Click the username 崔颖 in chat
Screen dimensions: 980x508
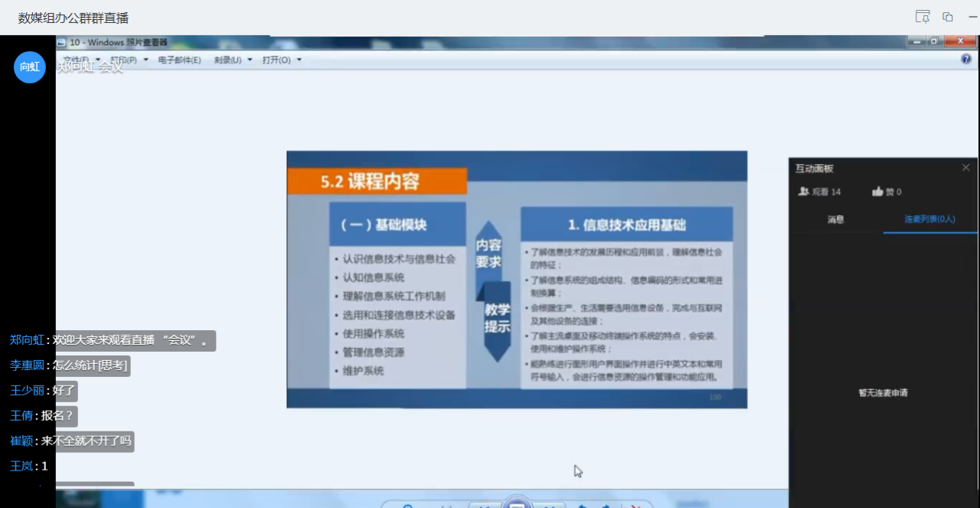coord(21,441)
